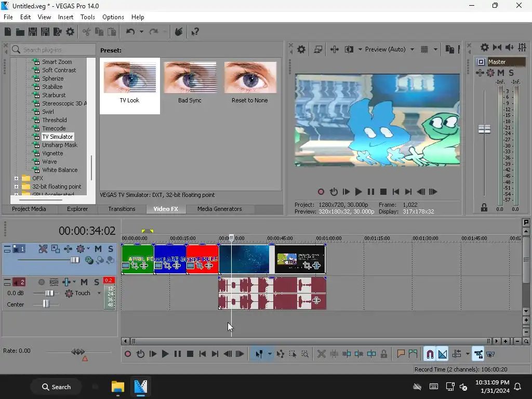The height and width of the screenshot is (399, 532).
Task: Click the Normal Edit Tool icon
Action: pyautogui.click(x=259, y=354)
